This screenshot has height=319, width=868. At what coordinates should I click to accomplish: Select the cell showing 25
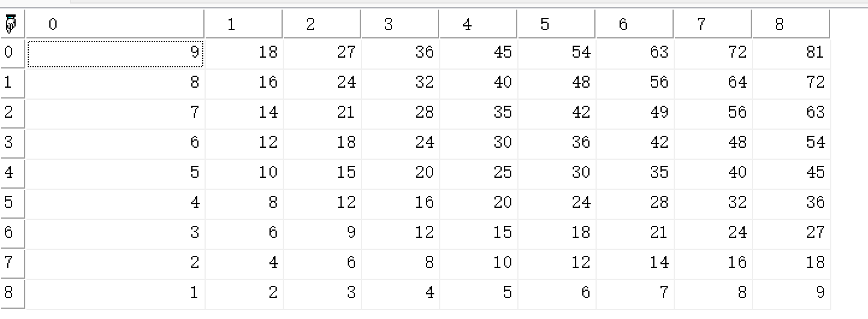pyautogui.click(x=479, y=172)
